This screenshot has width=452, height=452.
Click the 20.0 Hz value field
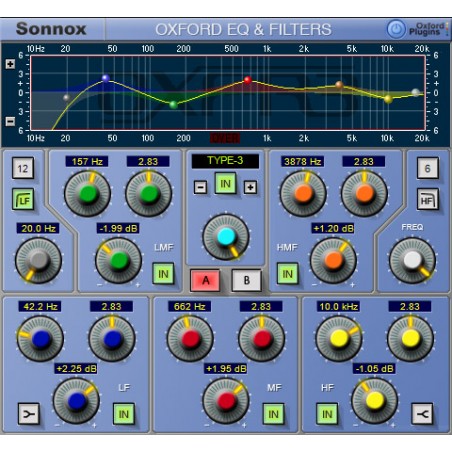coord(38,228)
